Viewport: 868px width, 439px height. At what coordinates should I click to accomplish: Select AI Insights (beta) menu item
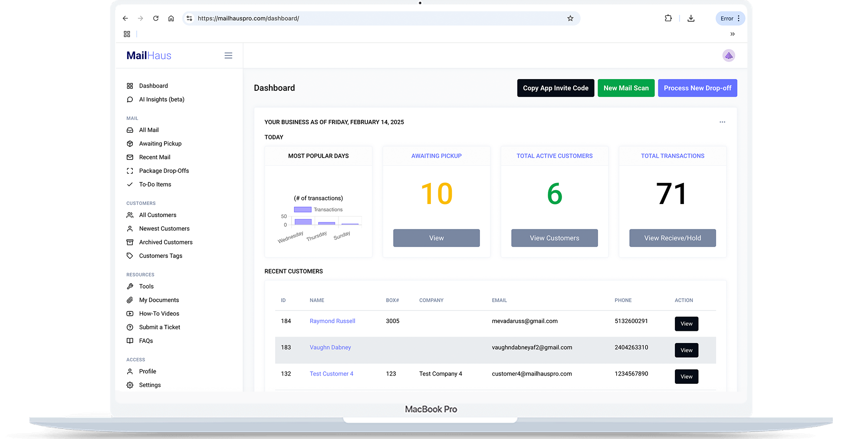click(x=161, y=99)
